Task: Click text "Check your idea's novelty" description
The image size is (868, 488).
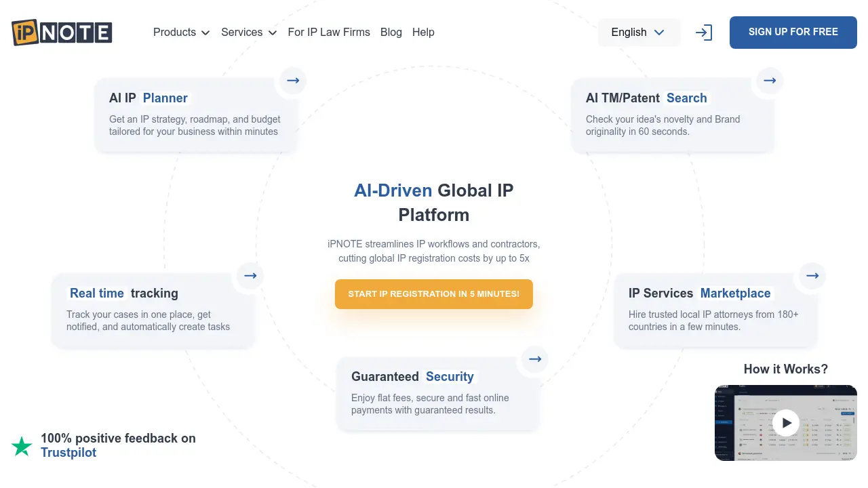Action: coord(663,125)
